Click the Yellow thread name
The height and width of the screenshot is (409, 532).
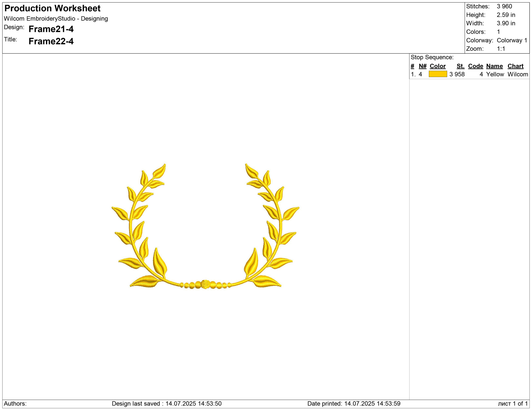495,75
